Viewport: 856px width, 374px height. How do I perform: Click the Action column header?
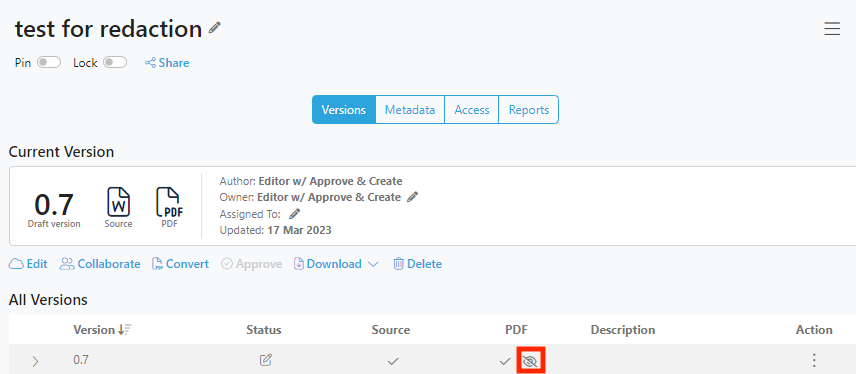(x=814, y=330)
